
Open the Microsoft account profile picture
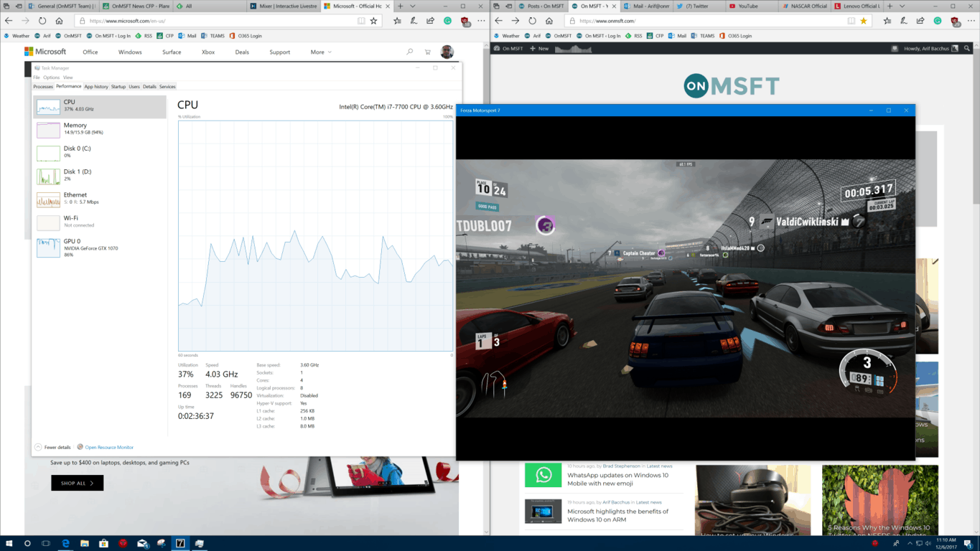pos(447,52)
